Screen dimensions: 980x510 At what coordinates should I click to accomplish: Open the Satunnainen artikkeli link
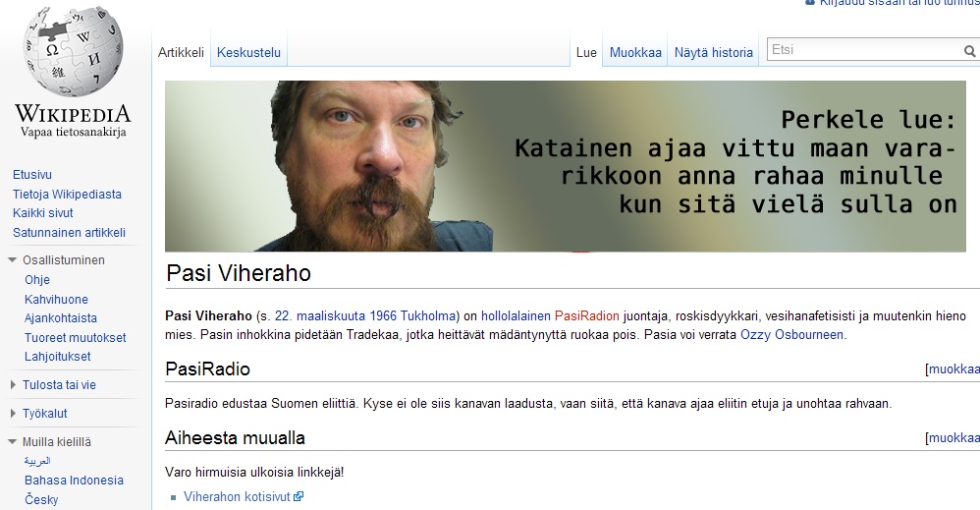point(69,232)
